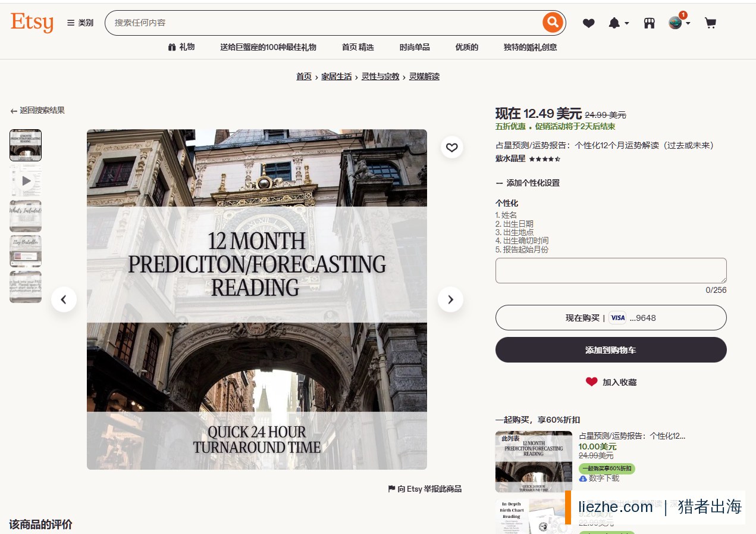Click 现在购买 with Visa 9648

tap(611, 318)
